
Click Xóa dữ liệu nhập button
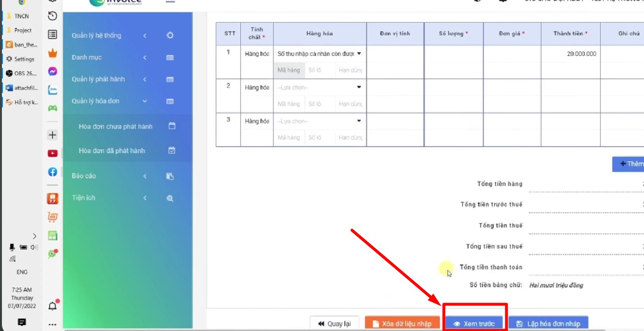click(x=402, y=324)
